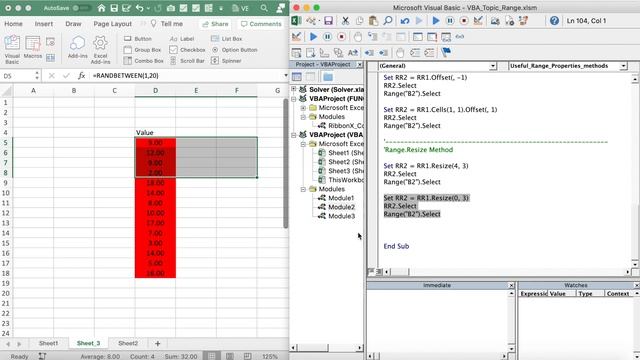Undo in the VBA editor toolbar
Image resolution: width=640 pixels, height=360 pixels.
coord(404,21)
